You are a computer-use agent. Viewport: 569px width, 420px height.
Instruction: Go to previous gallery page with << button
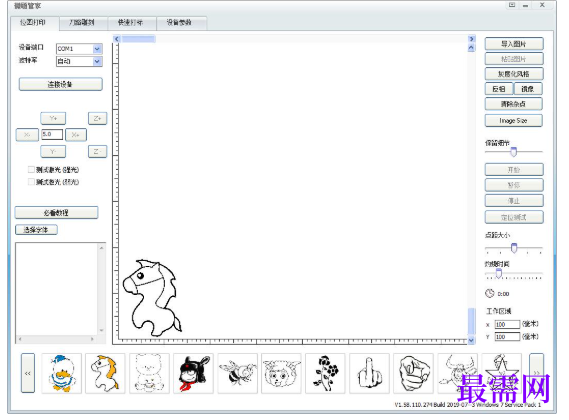point(28,373)
